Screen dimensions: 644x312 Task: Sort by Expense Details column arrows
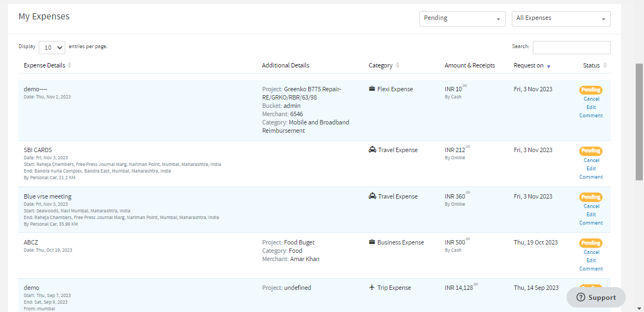click(x=69, y=65)
